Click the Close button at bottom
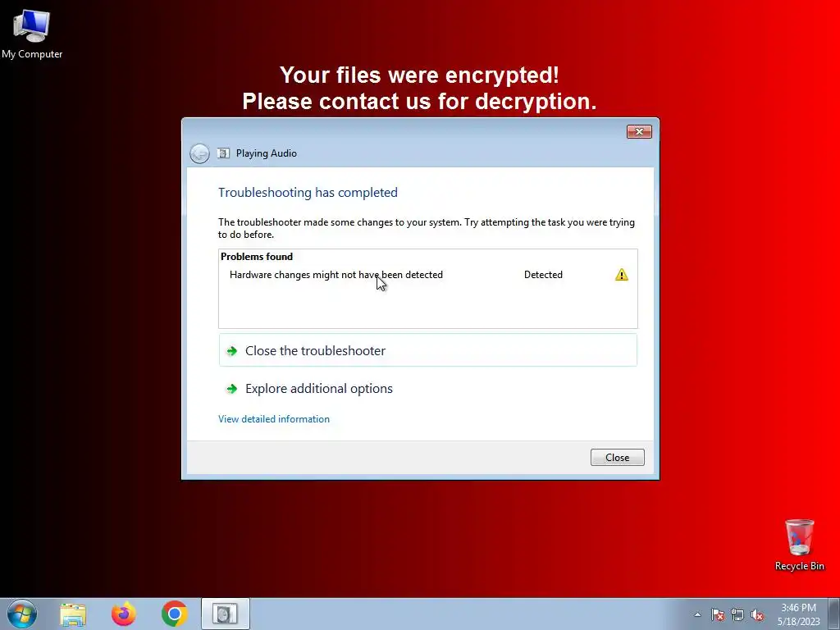This screenshot has height=630, width=840. coord(617,458)
